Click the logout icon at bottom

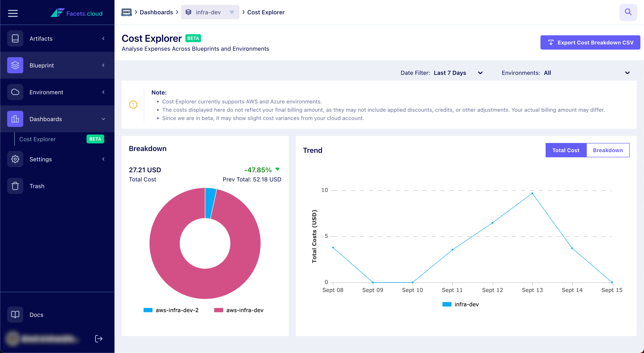(x=99, y=338)
